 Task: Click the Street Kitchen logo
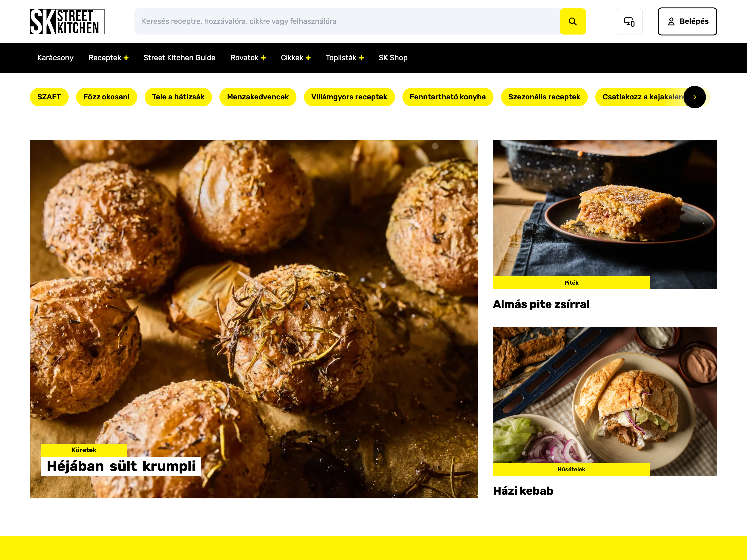[x=67, y=22]
